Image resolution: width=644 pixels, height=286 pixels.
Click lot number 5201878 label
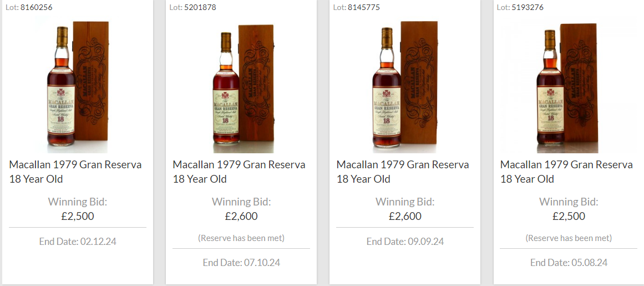click(x=192, y=7)
